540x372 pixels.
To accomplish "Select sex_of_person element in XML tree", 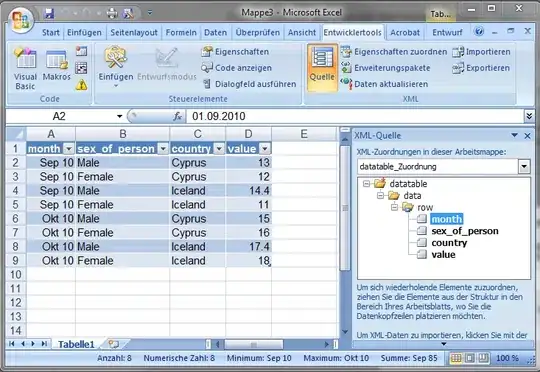I will pyautogui.click(x=465, y=231).
